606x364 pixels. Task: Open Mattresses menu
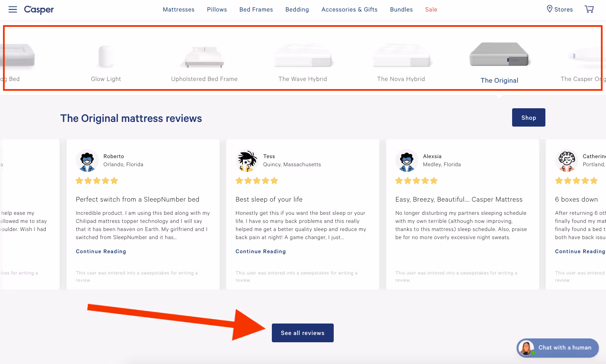click(x=178, y=9)
